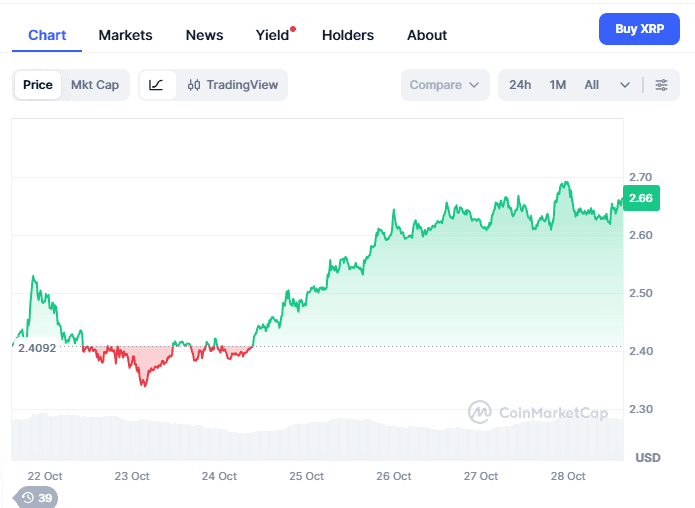Go to the Holders tab
This screenshot has height=508, width=695.
click(347, 35)
